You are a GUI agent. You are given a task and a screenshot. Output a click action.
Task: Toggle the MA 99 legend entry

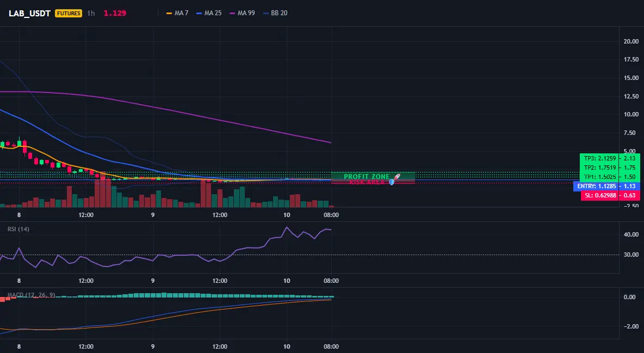coord(243,13)
